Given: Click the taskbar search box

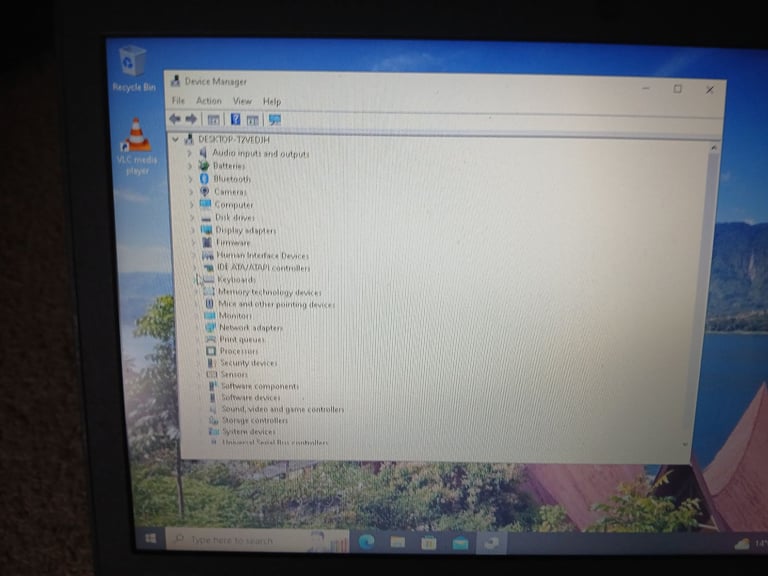Looking at the screenshot, I should (x=257, y=540).
